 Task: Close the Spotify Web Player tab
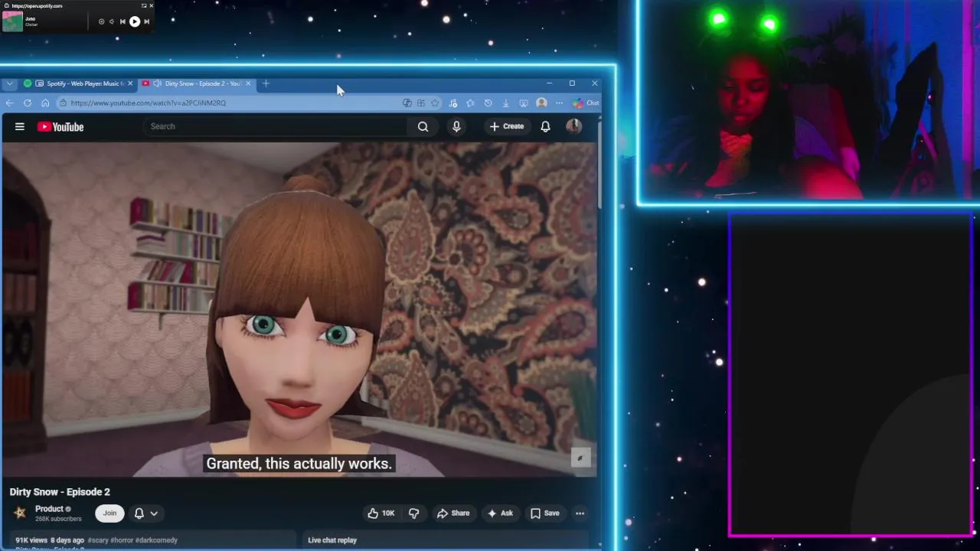click(130, 83)
